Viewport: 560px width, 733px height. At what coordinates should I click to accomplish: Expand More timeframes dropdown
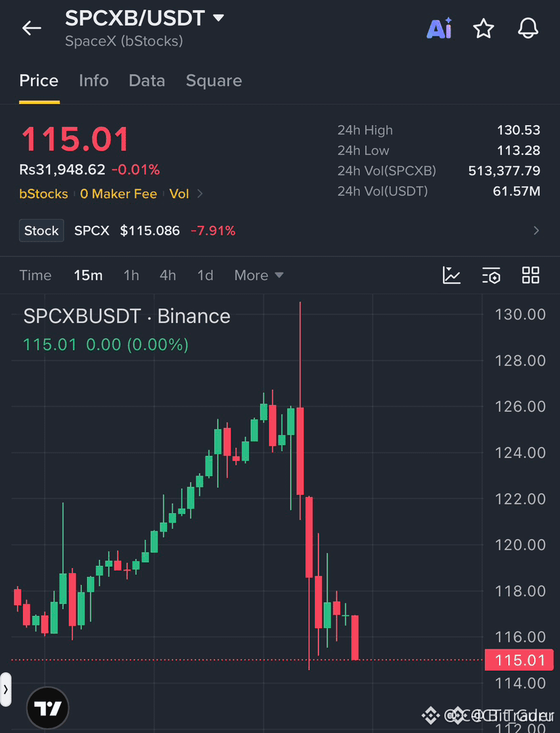pyautogui.click(x=258, y=275)
